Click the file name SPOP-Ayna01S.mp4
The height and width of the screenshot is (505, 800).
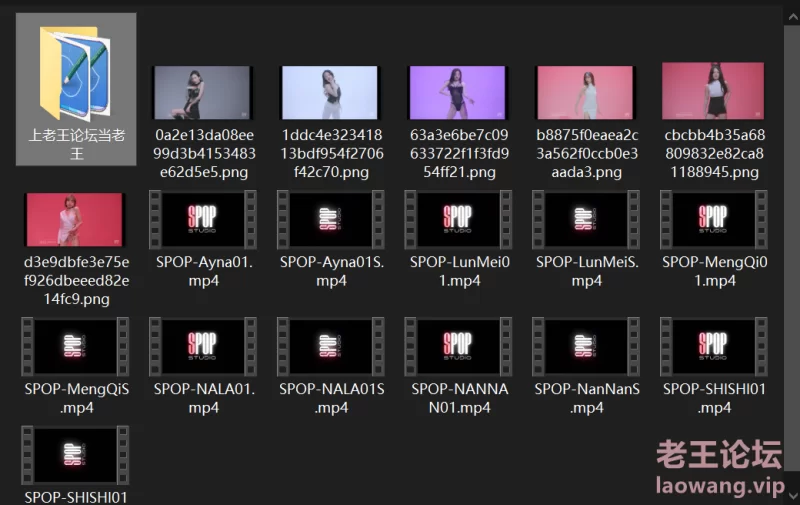[332, 271]
